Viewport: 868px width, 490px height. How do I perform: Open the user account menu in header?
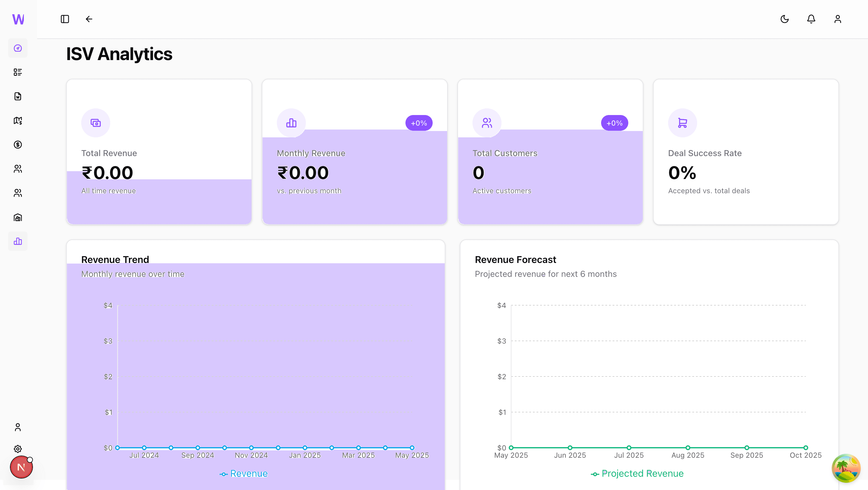pos(838,19)
